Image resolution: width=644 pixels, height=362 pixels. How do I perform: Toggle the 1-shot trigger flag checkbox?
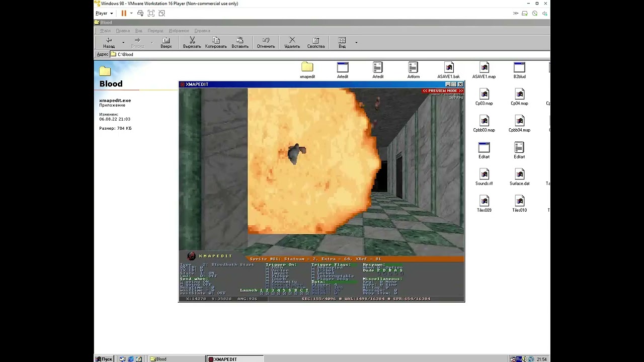pyautogui.click(x=313, y=270)
